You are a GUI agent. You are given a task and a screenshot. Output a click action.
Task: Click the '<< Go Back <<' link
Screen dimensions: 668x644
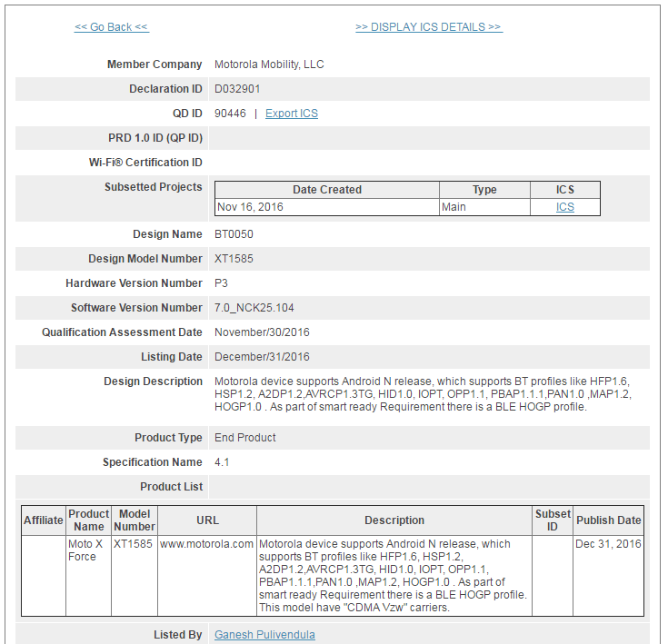112,27
